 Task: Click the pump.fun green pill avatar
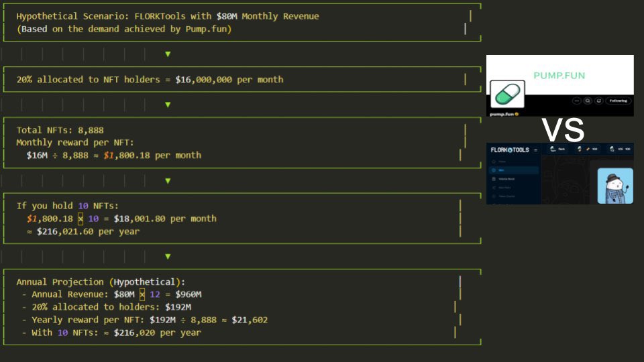click(507, 94)
